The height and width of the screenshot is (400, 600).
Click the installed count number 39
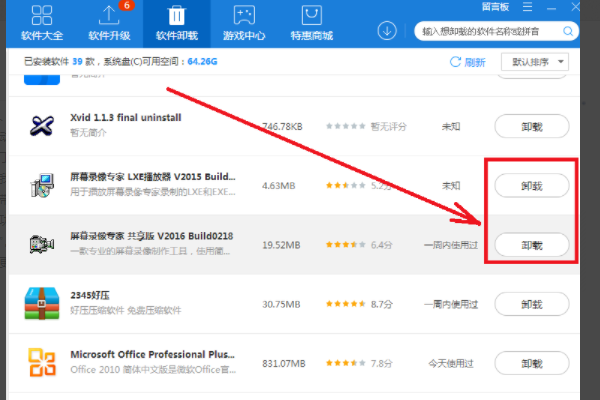(77, 62)
